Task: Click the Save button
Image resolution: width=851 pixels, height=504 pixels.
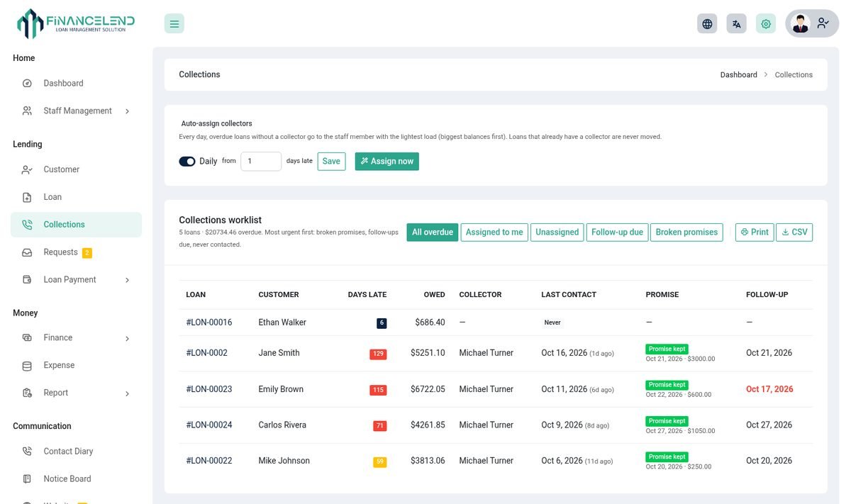Action: pyautogui.click(x=331, y=162)
